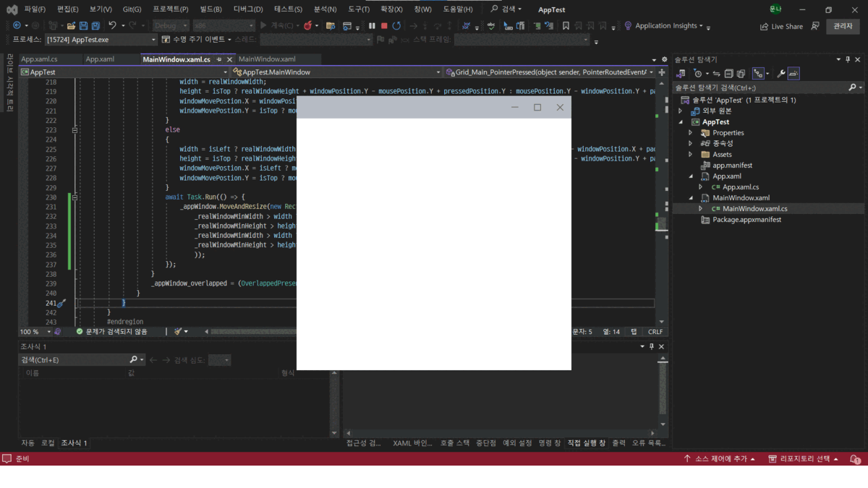Switch to the 로컬 locals tab

pos(47,442)
